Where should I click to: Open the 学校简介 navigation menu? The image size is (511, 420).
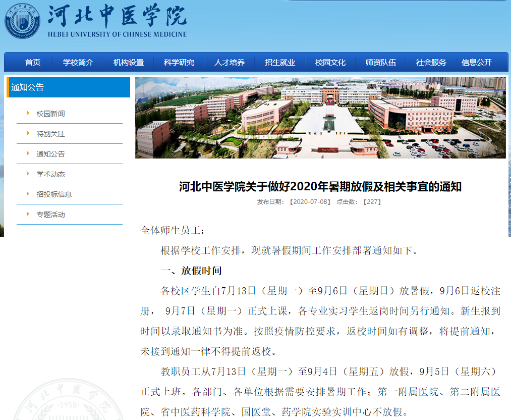click(78, 62)
